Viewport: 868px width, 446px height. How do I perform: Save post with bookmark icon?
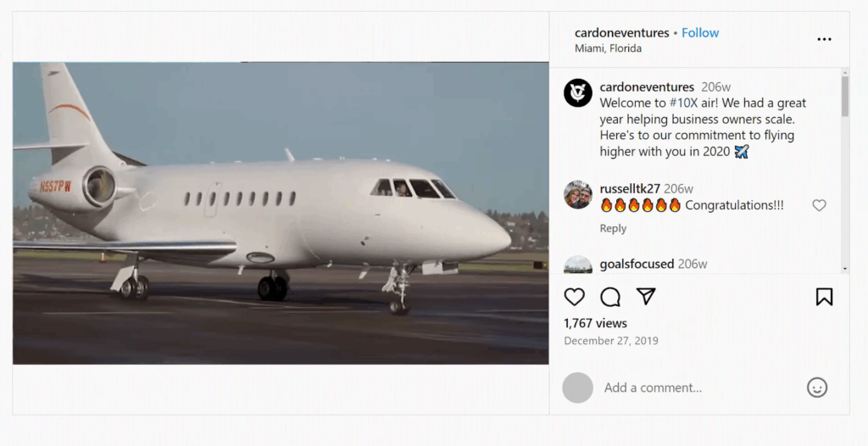(x=824, y=297)
